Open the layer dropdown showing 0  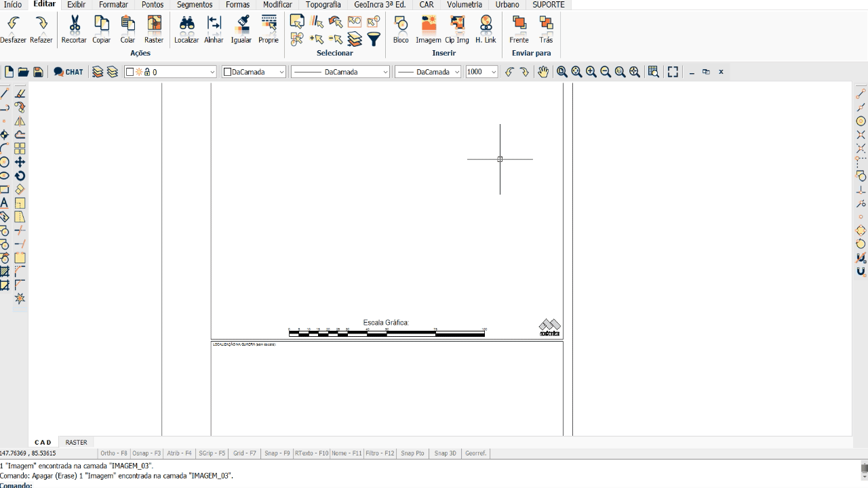point(170,72)
